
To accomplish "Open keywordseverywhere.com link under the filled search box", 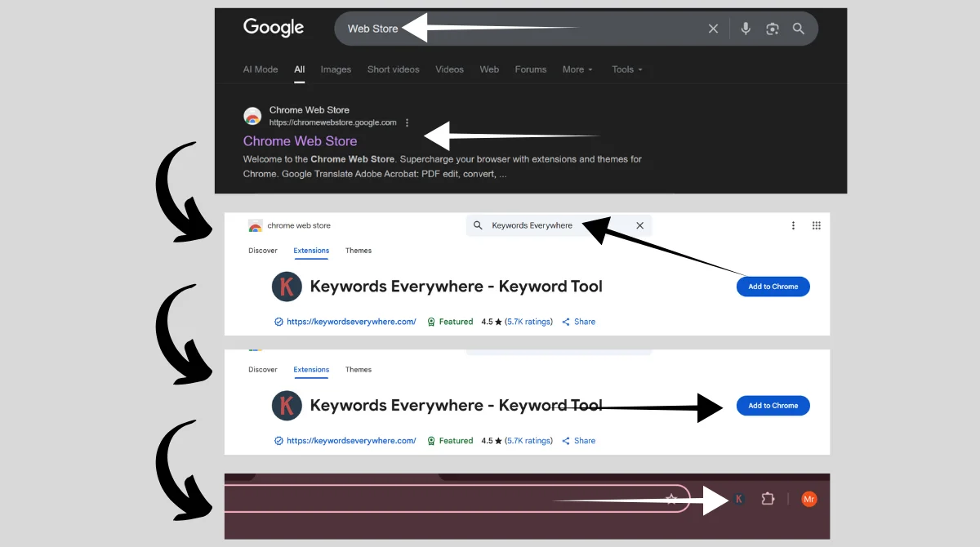I will 351,322.
